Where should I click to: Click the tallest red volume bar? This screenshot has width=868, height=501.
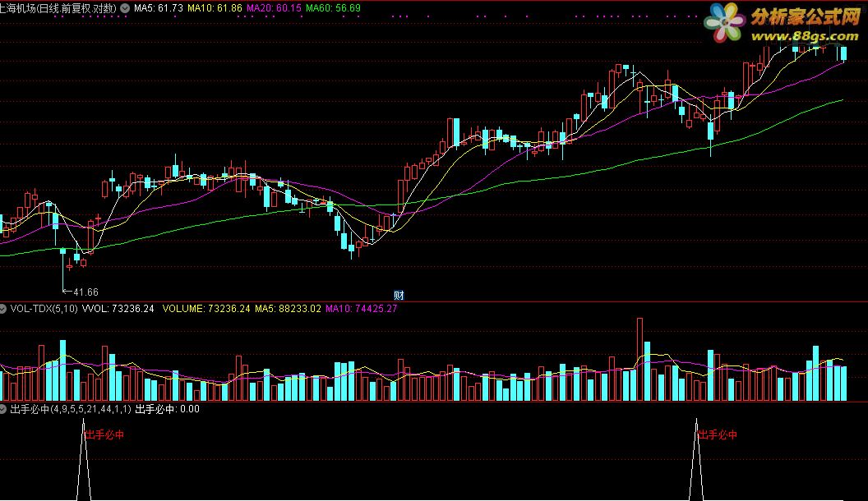(x=640, y=359)
